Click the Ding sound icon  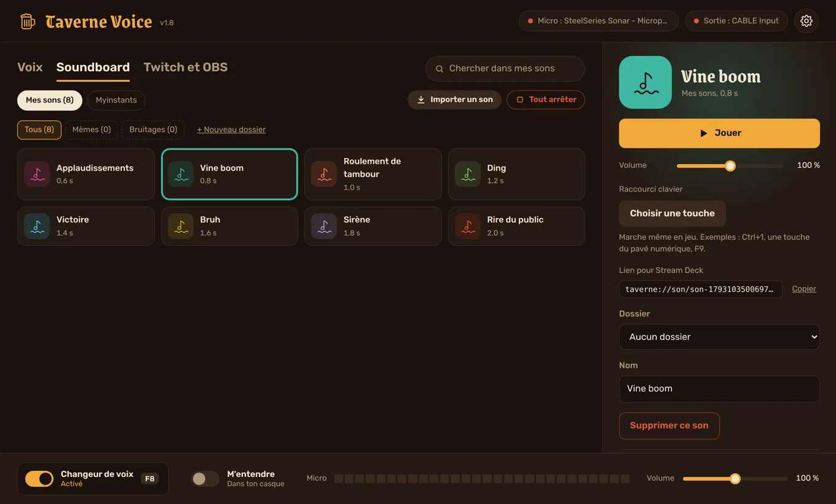point(468,174)
